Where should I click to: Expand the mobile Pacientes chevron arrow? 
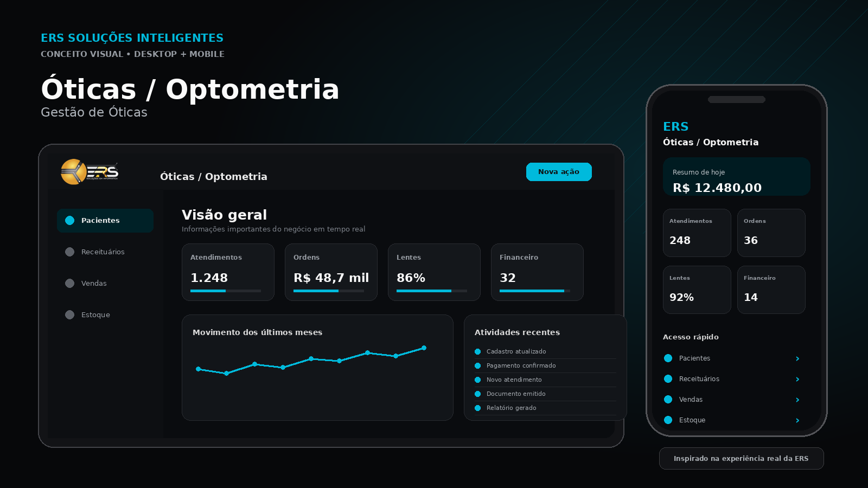click(x=797, y=359)
